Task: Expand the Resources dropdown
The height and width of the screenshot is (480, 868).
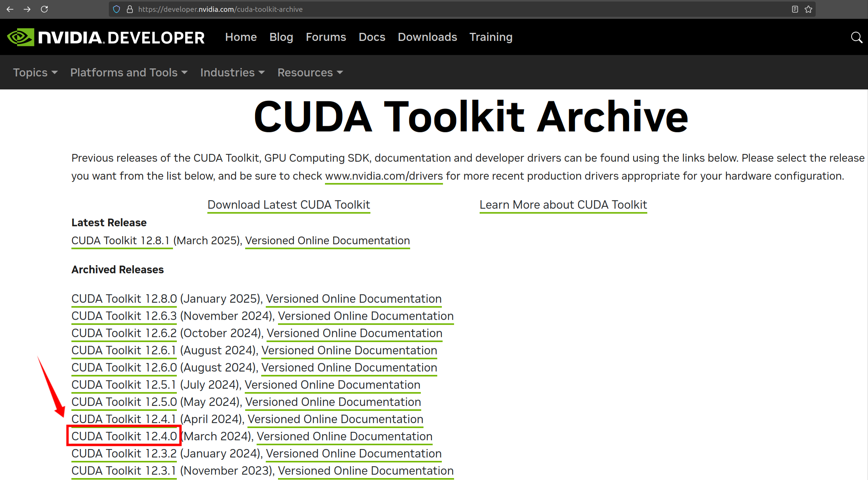Action: 310,73
